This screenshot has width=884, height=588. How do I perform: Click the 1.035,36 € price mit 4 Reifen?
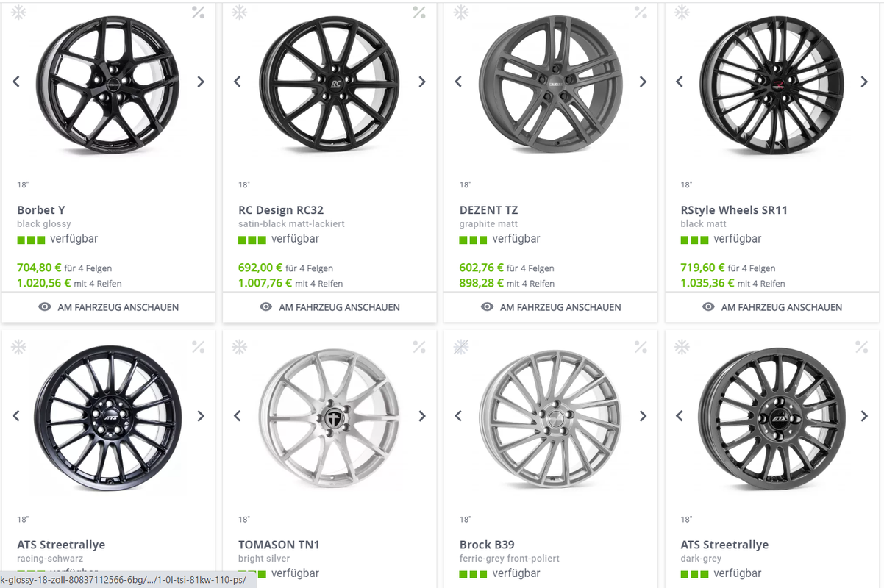click(x=707, y=283)
